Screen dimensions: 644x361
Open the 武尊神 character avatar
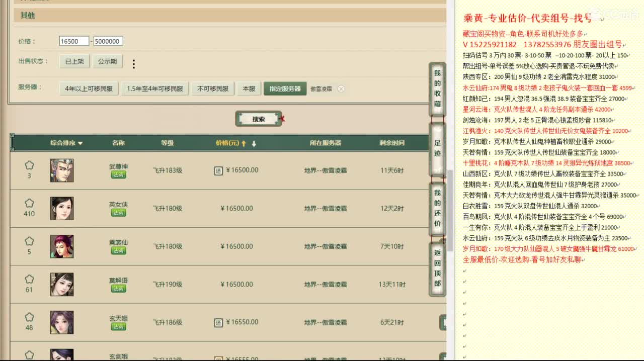tap(62, 170)
